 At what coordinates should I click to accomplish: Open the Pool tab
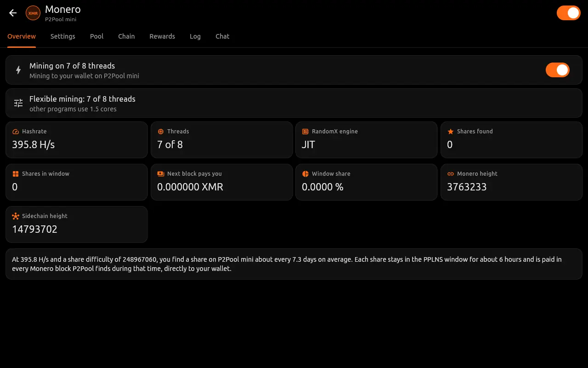point(97,36)
